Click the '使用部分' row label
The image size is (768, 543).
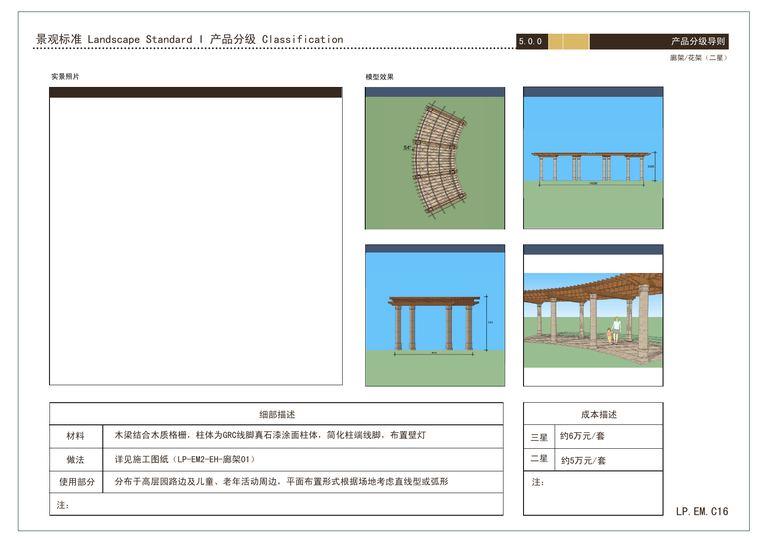click(76, 482)
